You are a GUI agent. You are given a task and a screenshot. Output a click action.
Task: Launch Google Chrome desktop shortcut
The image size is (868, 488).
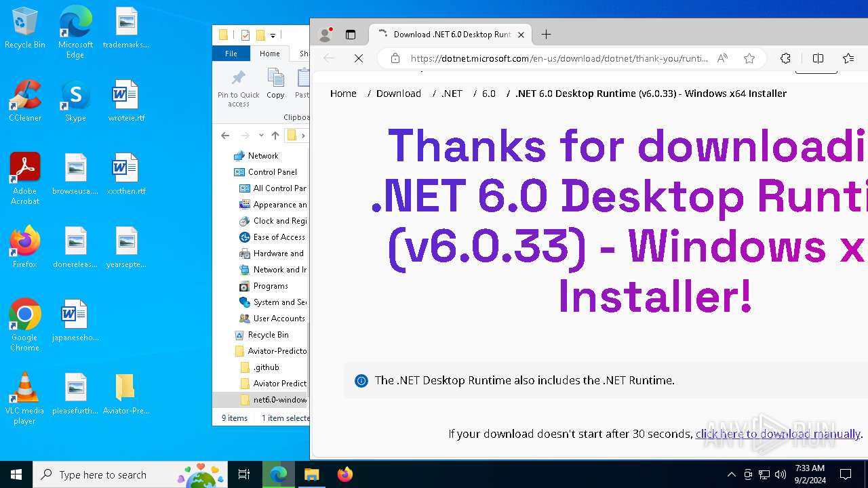[x=25, y=325]
